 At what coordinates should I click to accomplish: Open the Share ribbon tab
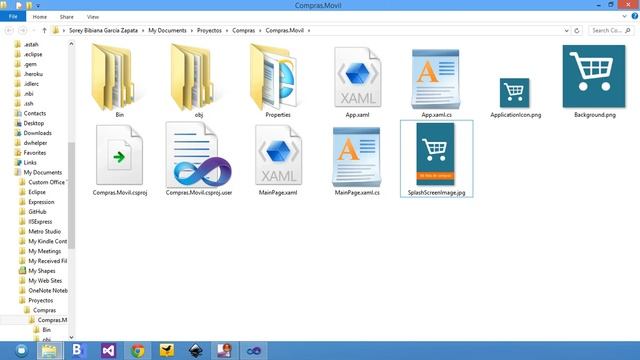click(67, 17)
